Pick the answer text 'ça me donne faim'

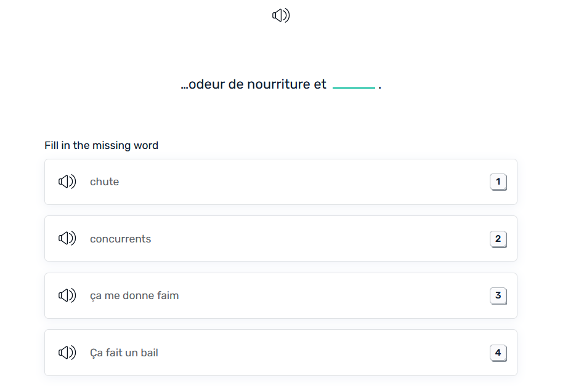[134, 295]
